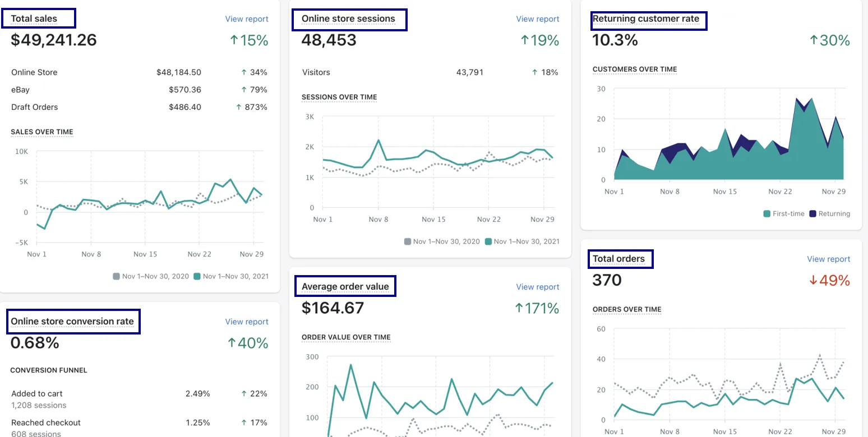Open View report for Total sales

coord(247,19)
